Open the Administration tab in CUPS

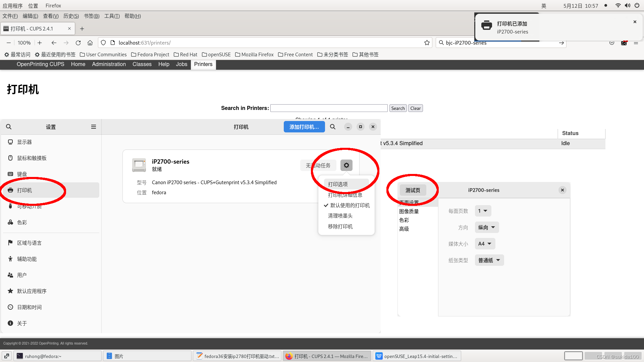click(109, 64)
